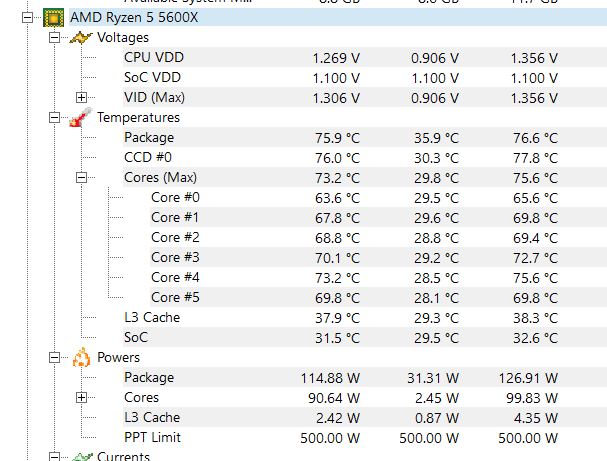Expand the Cores power entry
Screen dimensions: 607x461
pos(81,398)
